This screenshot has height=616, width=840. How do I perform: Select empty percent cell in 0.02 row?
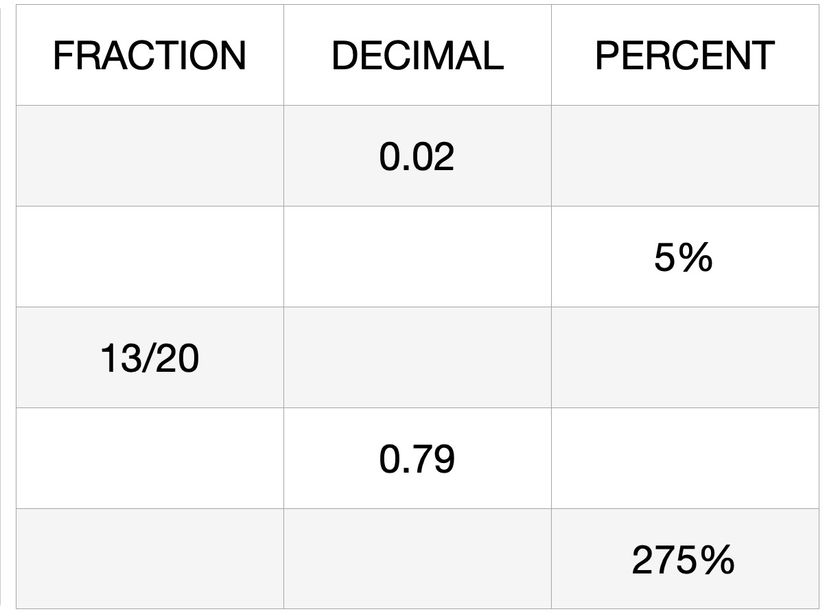pyautogui.click(x=685, y=156)
